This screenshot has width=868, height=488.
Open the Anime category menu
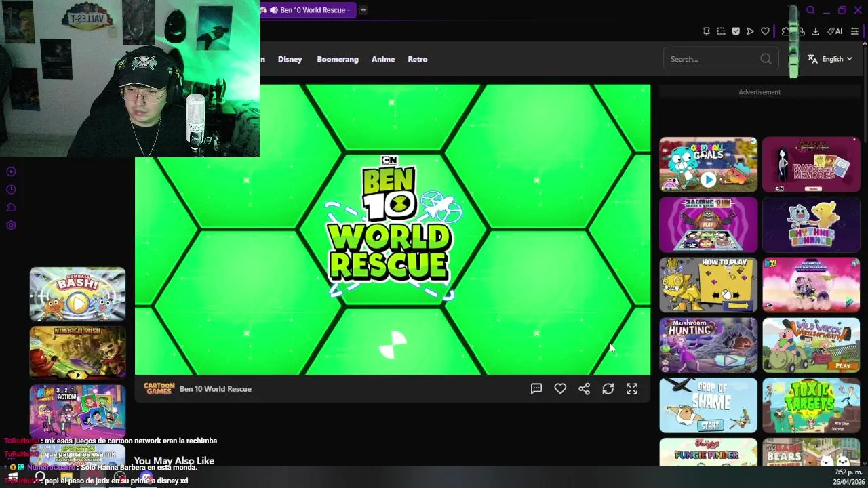click(383, 59)
